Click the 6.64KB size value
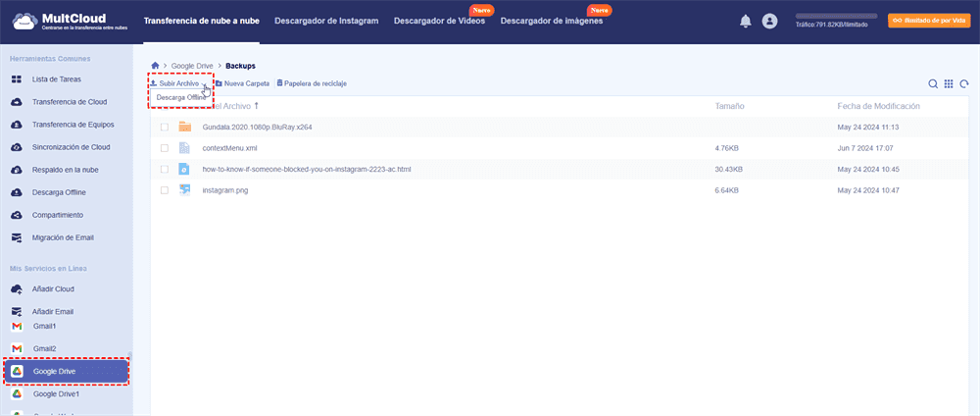Viewport: 980px width, 416px height. point(727,190)
